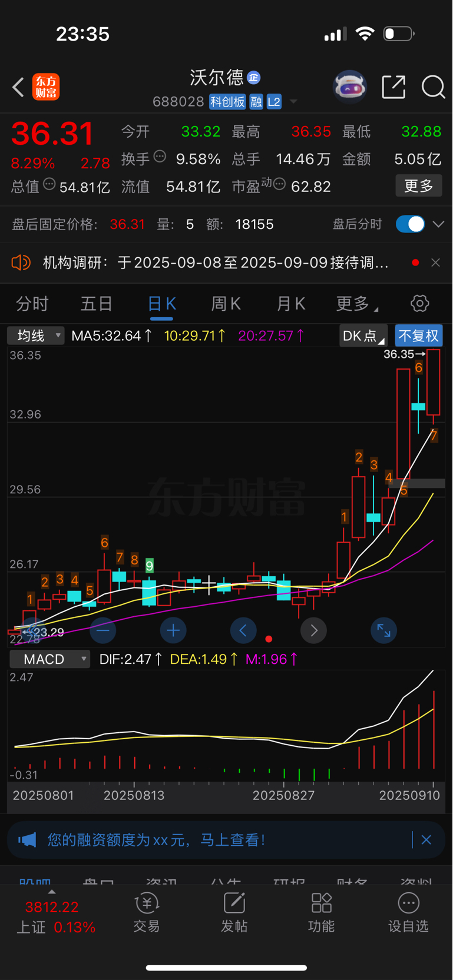Open the MACD indicator dropdown

click(49, 659)
